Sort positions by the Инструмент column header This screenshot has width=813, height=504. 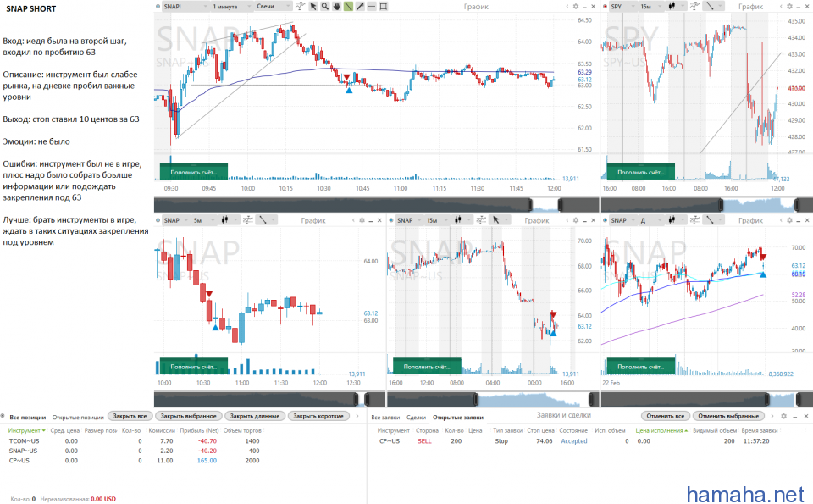click(x=26, y=430)
